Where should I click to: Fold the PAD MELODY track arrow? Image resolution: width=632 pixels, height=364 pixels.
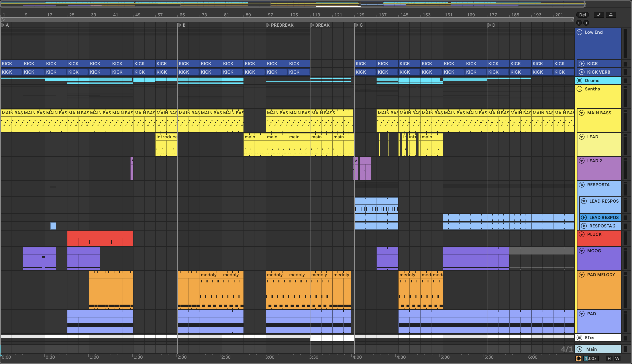coord(582,275)
